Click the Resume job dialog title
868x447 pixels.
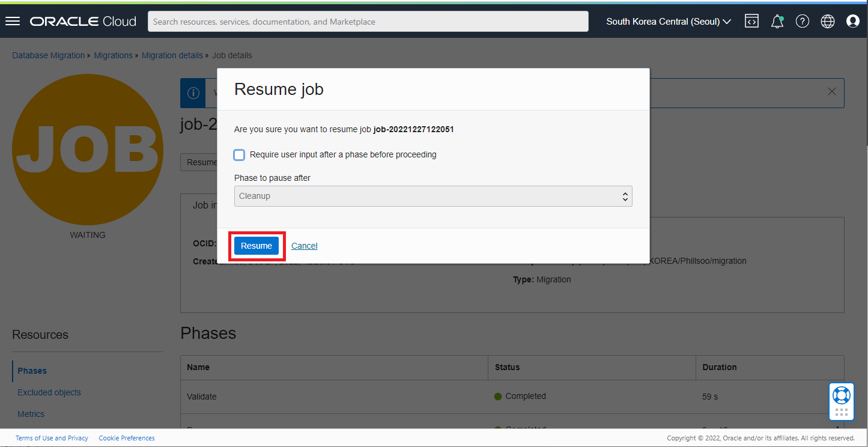[279, 90]
